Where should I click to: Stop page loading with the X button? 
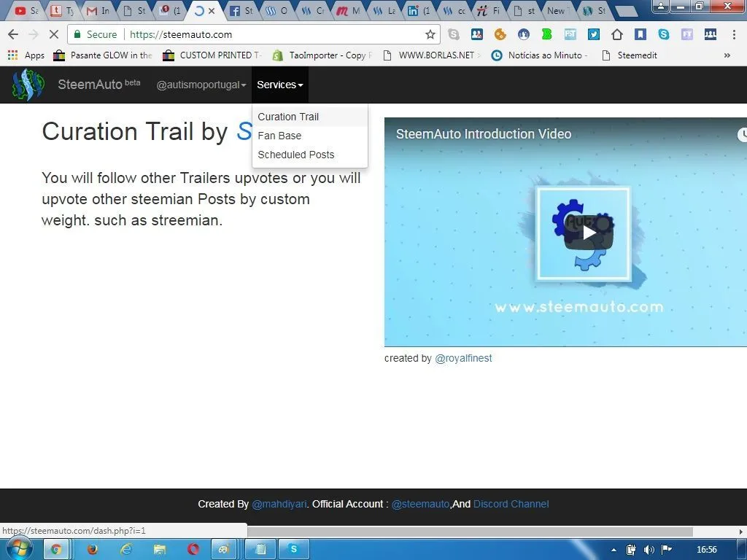54,34
